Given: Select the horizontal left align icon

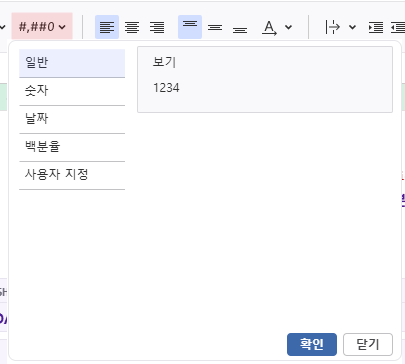Looking at the screenshot, I should click(107, 27).
